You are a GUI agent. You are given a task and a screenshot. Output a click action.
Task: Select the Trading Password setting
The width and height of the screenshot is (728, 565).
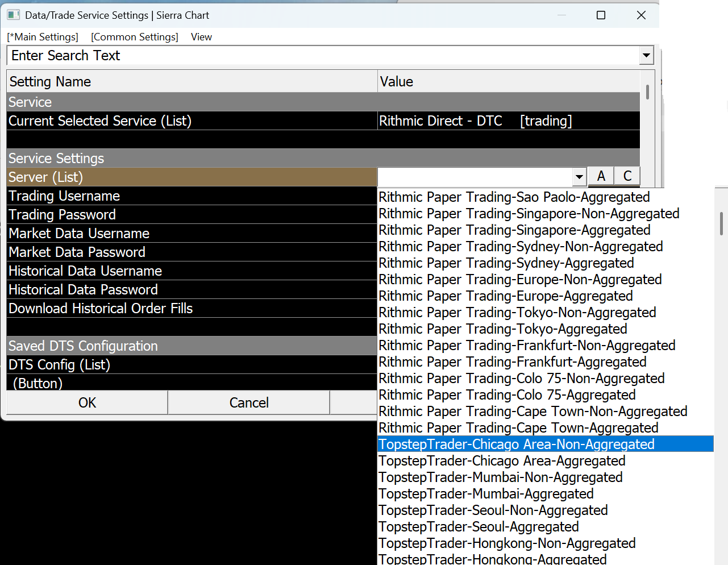[192, 214]
